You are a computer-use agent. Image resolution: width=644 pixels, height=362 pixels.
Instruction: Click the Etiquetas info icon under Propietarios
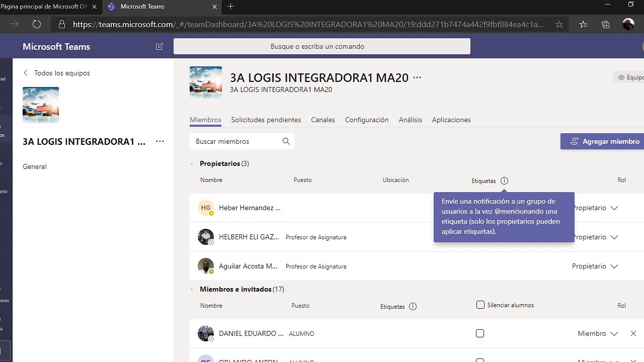click(x=505, y=180)
